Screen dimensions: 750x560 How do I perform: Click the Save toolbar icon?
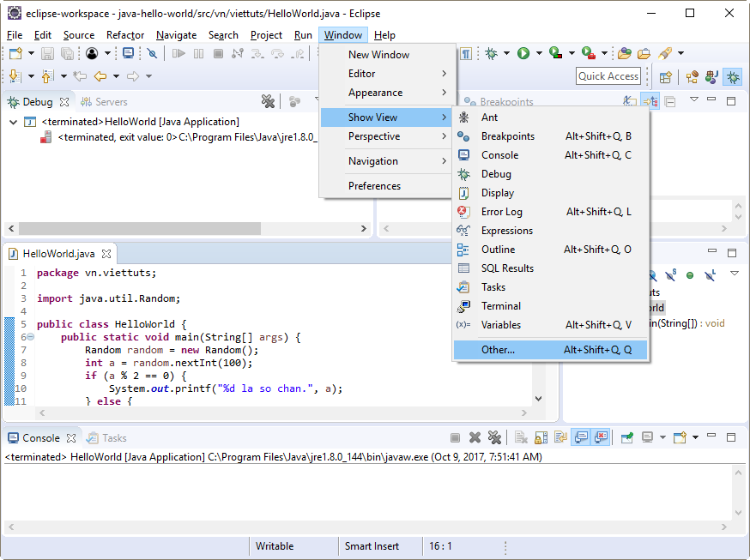pyautogui.click(x=47, y=53)
